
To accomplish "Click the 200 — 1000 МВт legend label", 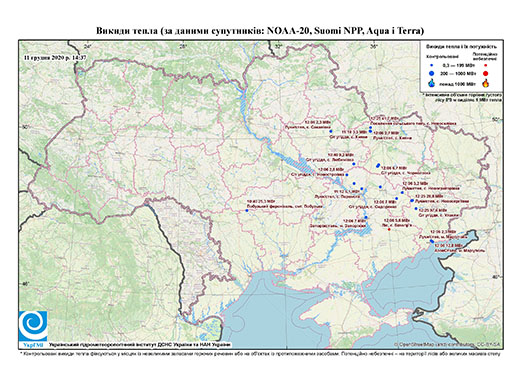I will tap(458, 73).
